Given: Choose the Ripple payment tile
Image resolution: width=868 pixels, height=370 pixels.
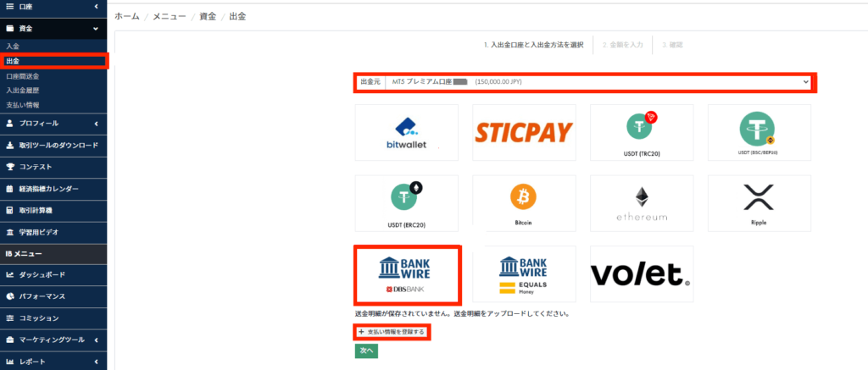Looking at the screenshot, I should click(759, 203).
